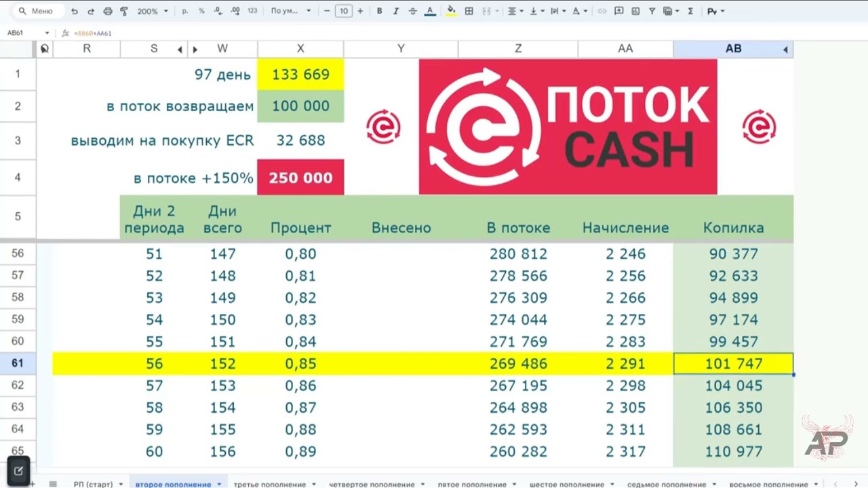This screenshot has height=488, width=868.
Task: Toggle strikethrough formatting
Action: 413,12
